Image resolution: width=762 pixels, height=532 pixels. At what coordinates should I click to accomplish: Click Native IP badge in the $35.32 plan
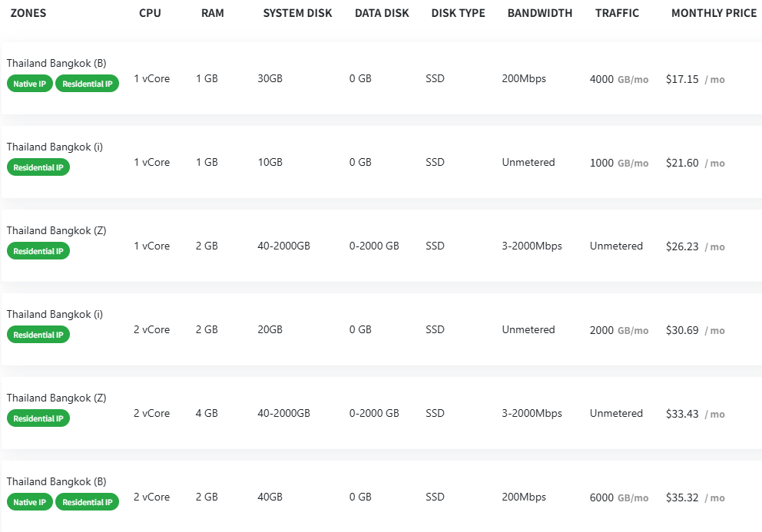click(x=30, y=502)
